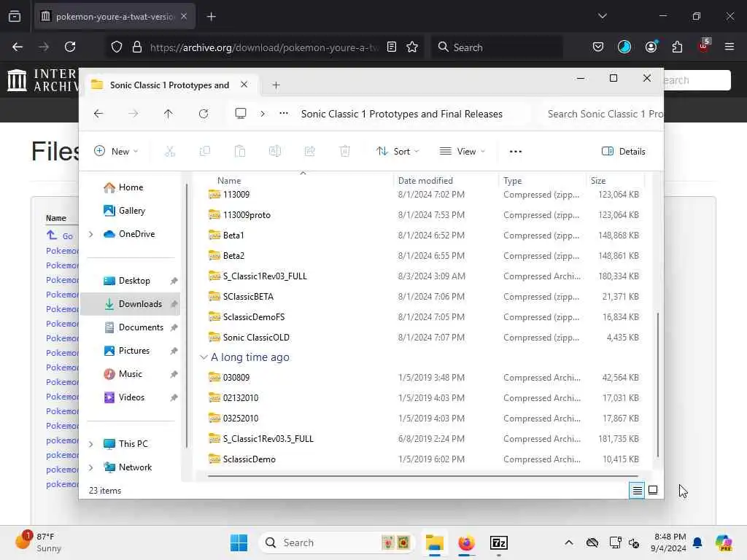Click the taskbar Search box
Screen dimensions: 747x560
337,542
